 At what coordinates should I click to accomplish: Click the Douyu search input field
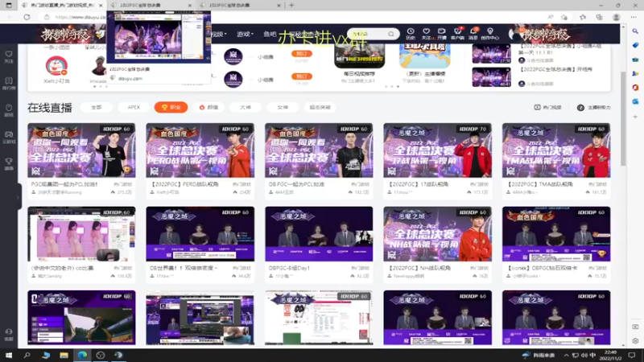pyautogui.click(x=368, y=34)
